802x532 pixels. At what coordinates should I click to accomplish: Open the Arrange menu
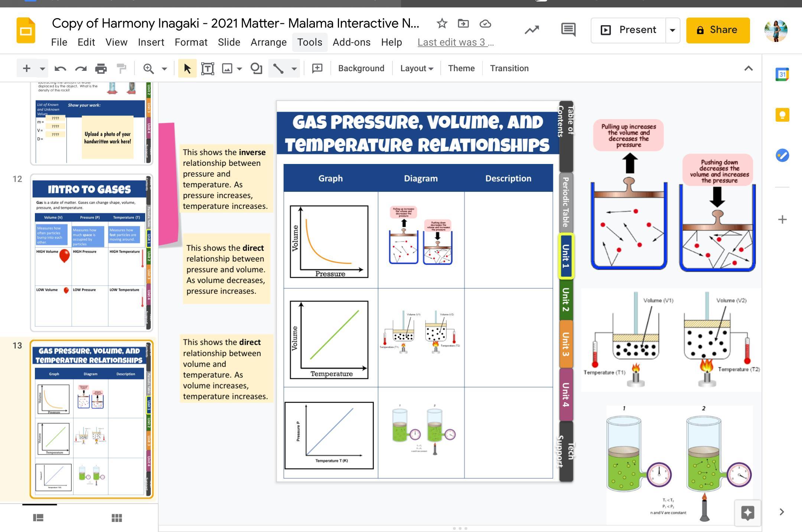[268, 42]
